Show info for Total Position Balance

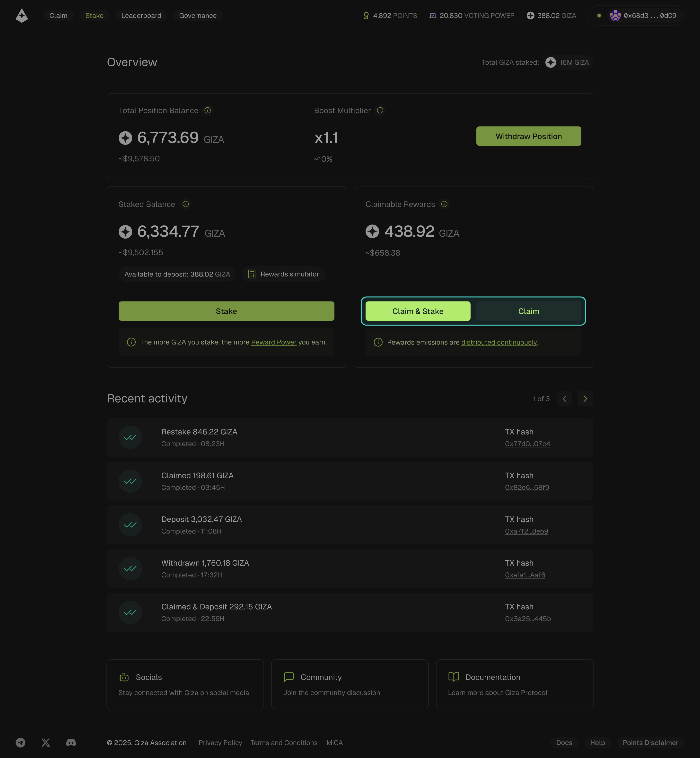click(x=208, y=110)
